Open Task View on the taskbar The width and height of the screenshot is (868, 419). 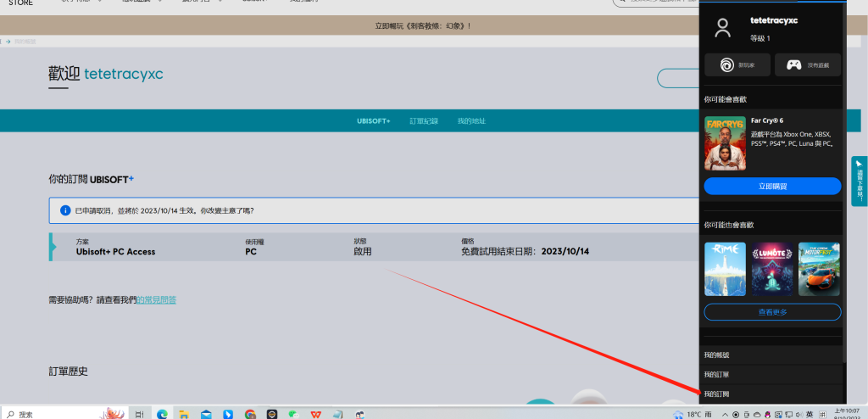pyautogui.click(x=140, y=414)
